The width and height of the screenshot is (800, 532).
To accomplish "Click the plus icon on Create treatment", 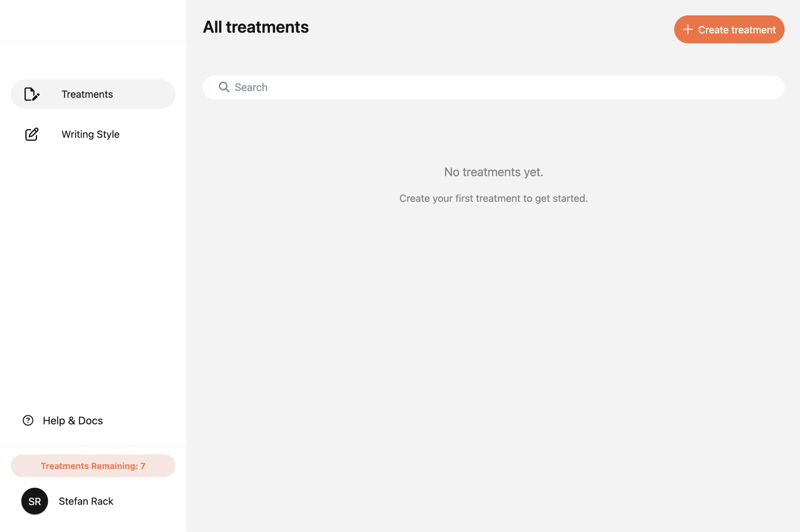I will point(687,30).
